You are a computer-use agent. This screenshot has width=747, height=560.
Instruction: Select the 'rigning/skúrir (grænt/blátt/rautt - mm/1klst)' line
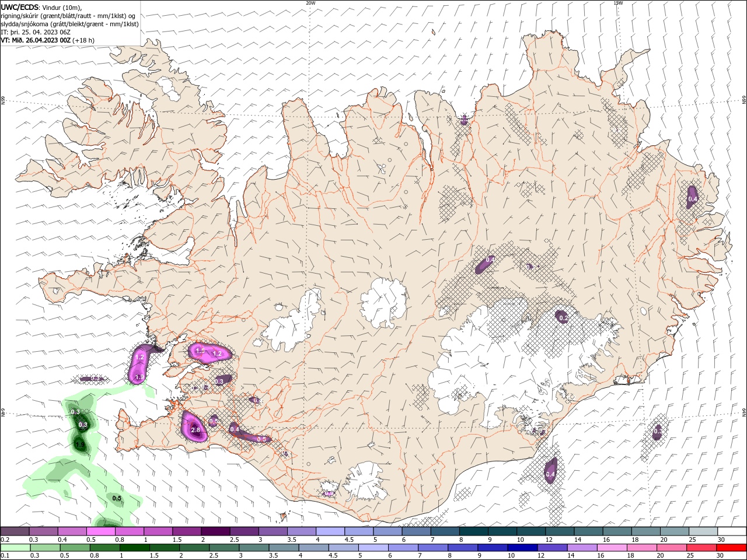[x=68, y=16]
